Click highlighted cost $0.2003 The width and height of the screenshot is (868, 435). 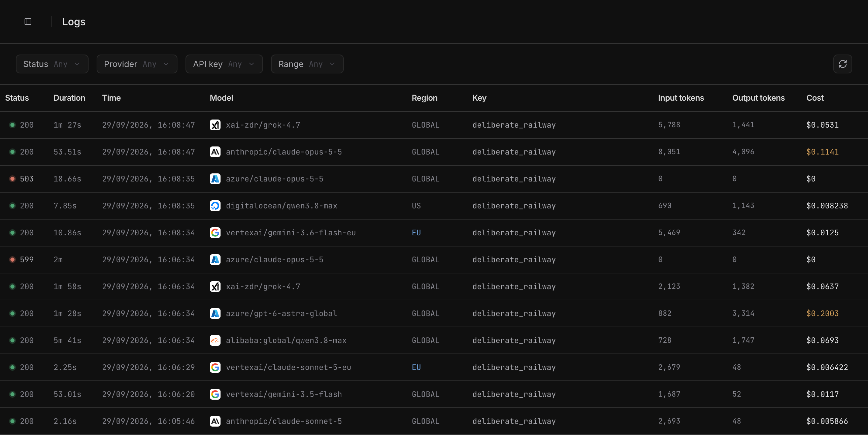point(822,314)
